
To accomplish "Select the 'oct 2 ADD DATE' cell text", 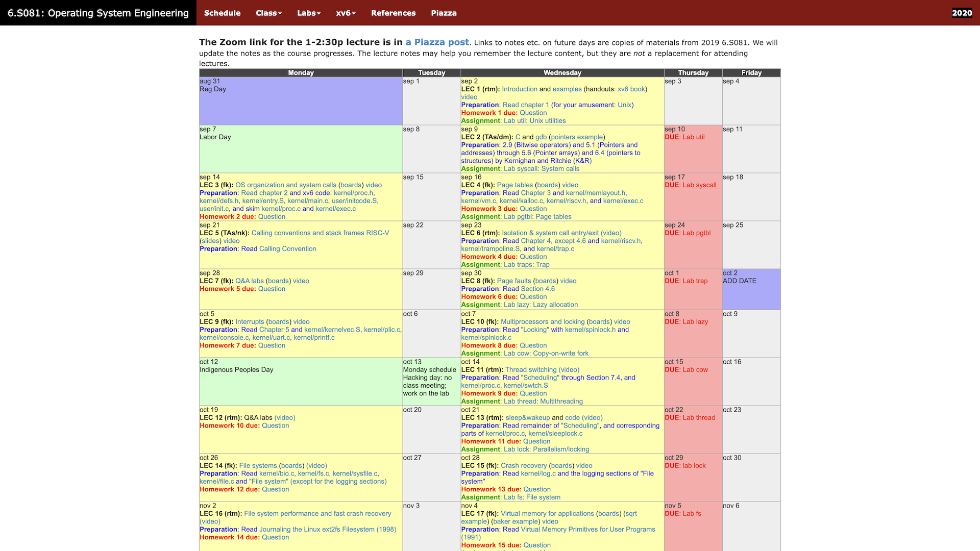I will tap(739, 277).
